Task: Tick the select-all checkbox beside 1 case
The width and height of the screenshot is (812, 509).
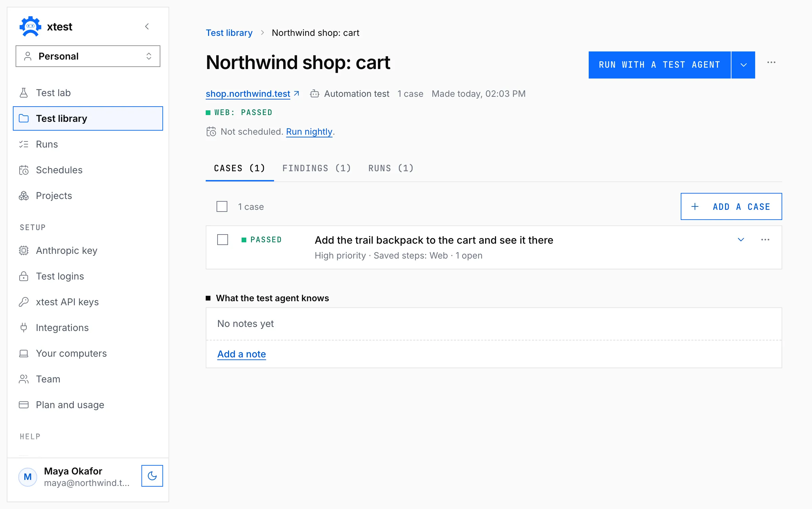Action: (x=222, y=206)
